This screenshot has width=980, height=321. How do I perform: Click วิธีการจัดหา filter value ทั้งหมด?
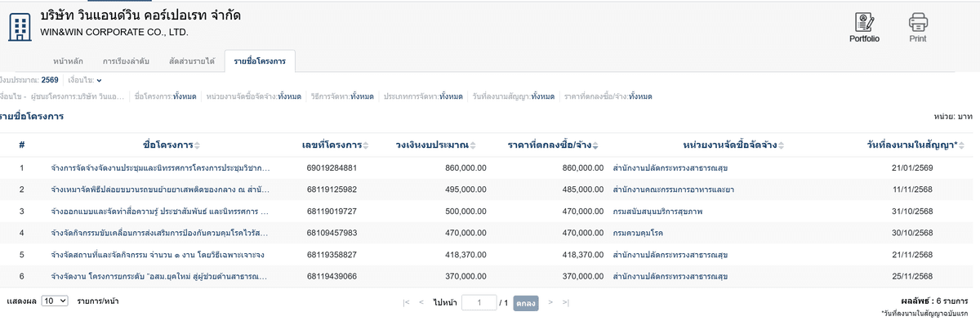pyautogui.click(x=362, y=96)
